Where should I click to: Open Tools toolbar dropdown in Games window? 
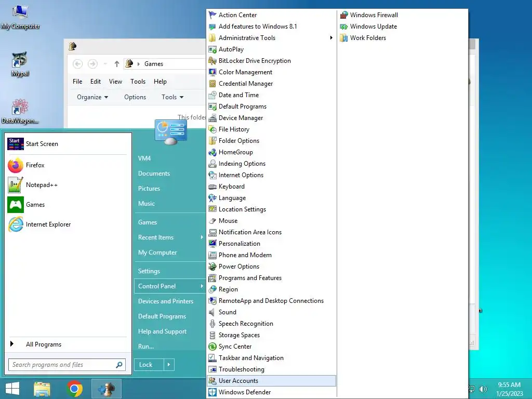(172, 97)
